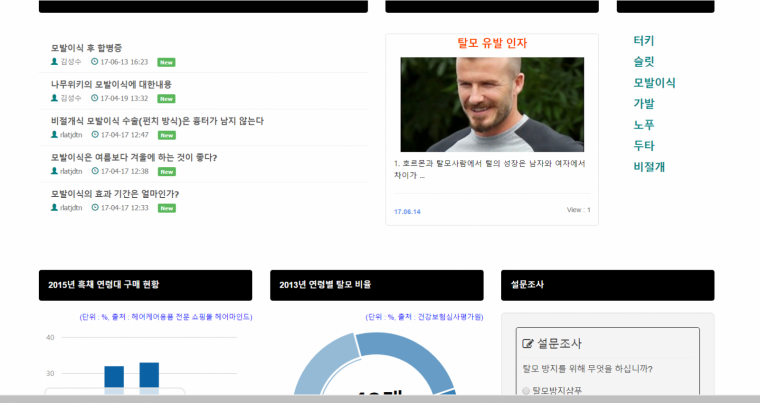
Task: Click the '2013년 연령별 탈모 비율' header
Action: tap(377, 285)
